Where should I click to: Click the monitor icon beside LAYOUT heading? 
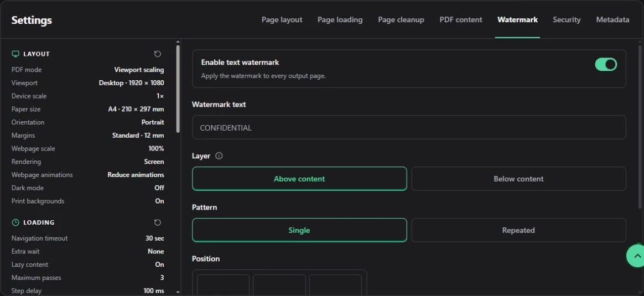pos(15,54)
